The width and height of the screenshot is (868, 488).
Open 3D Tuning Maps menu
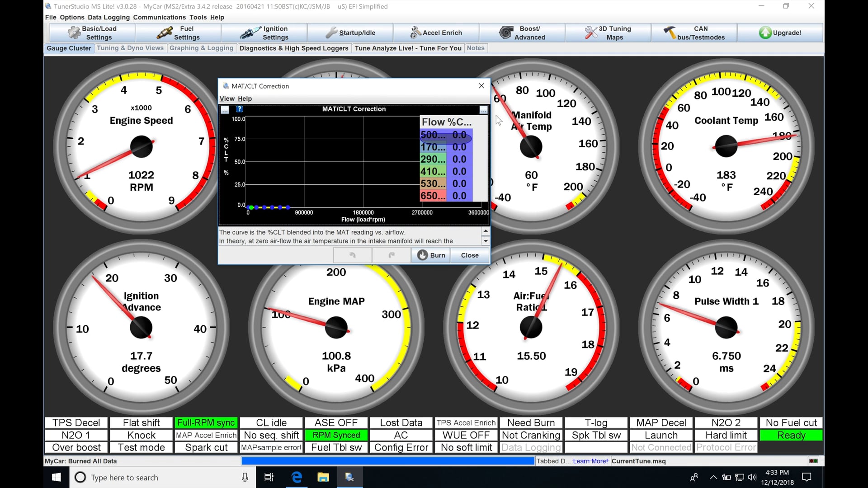(608, 33)
